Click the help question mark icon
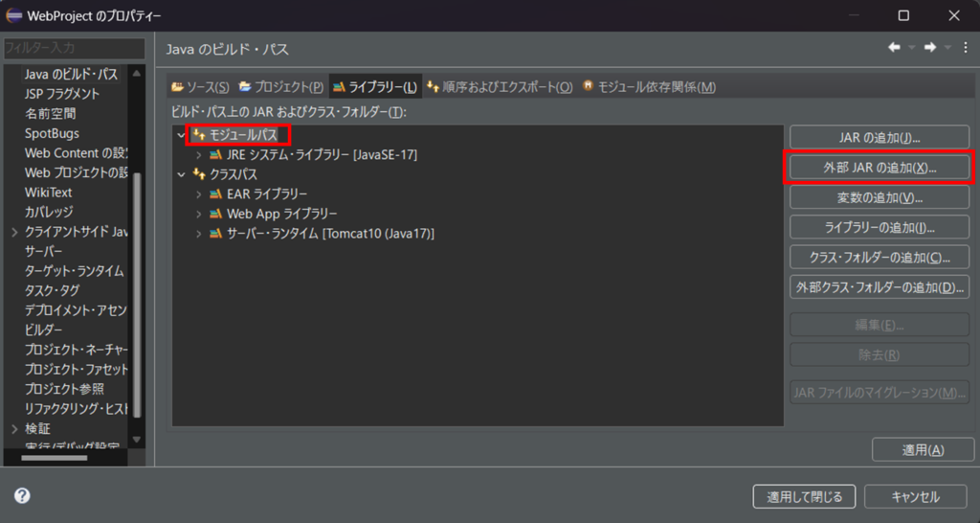This screenshot has width=980, height=523. (22, 496)
